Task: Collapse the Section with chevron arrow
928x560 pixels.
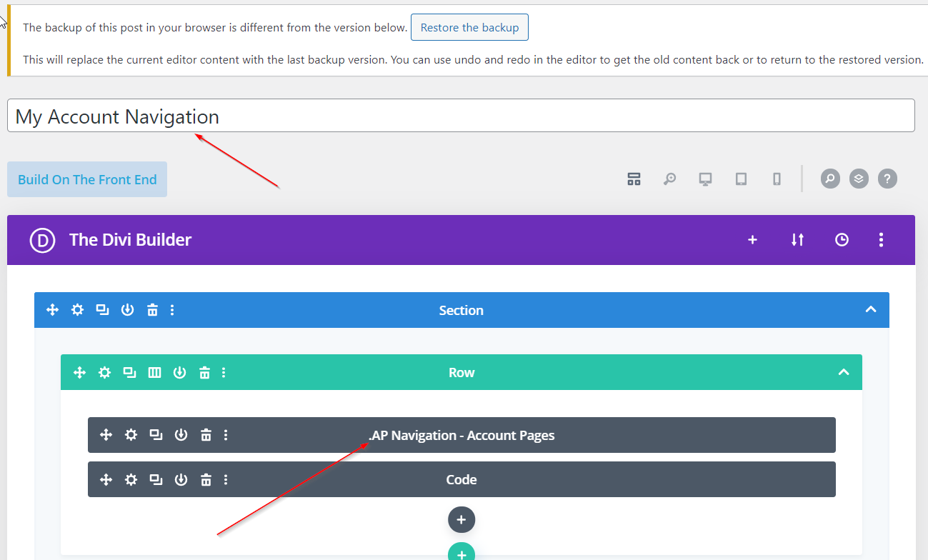Action: tap(870, 310)
